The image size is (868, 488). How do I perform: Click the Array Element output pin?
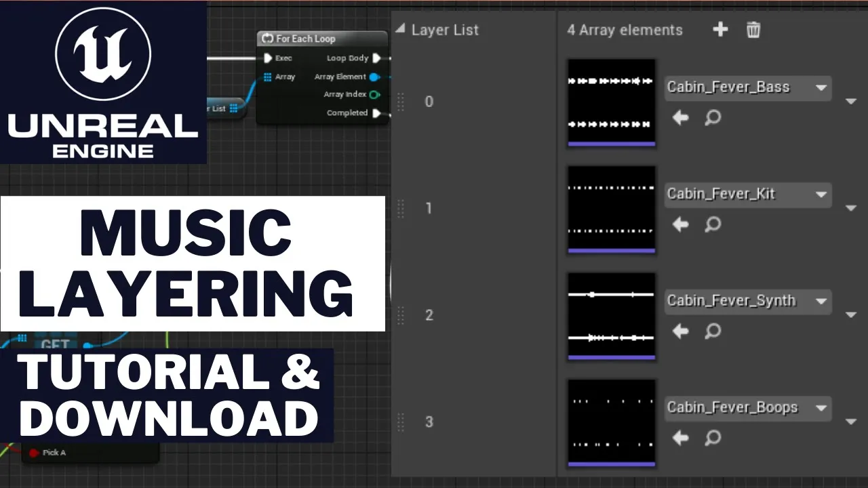[374, 77]
